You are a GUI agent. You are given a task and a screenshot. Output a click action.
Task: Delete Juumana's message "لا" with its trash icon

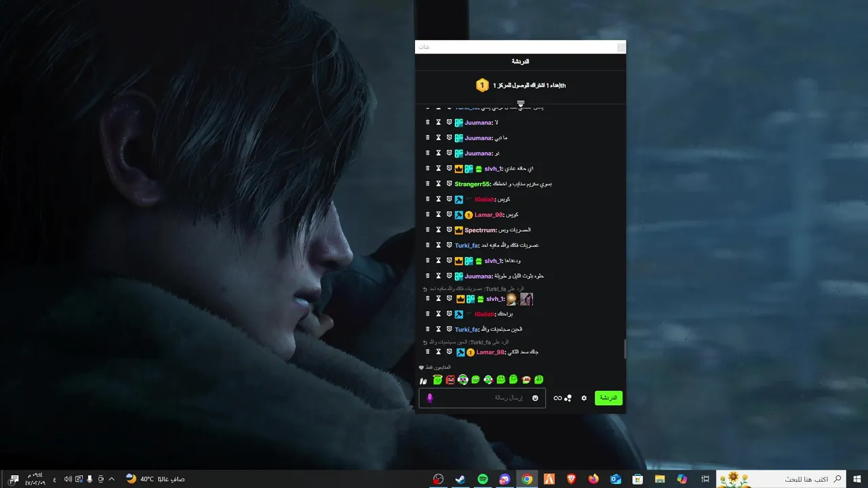[x=427, y=123]
